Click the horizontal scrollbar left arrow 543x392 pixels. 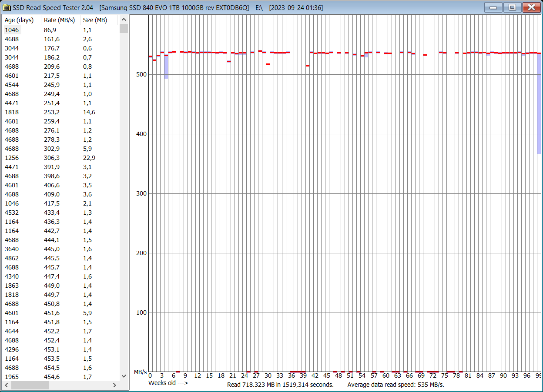[x=6, y=385]
